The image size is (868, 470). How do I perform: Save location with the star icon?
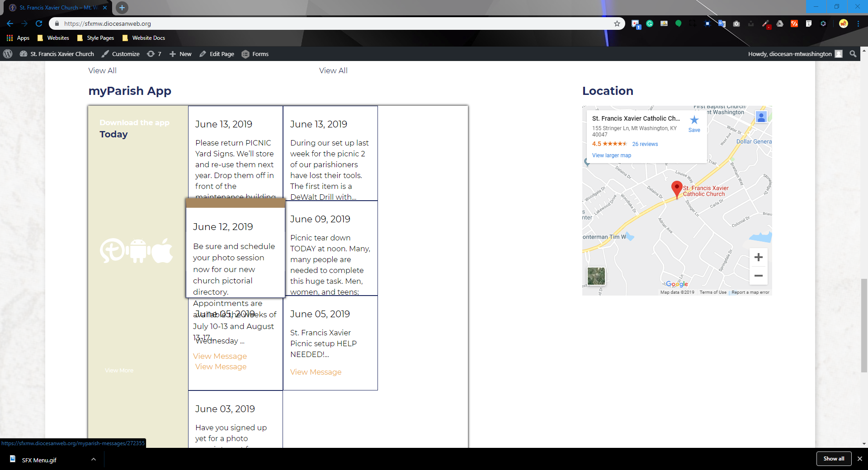tap(694, 123)
